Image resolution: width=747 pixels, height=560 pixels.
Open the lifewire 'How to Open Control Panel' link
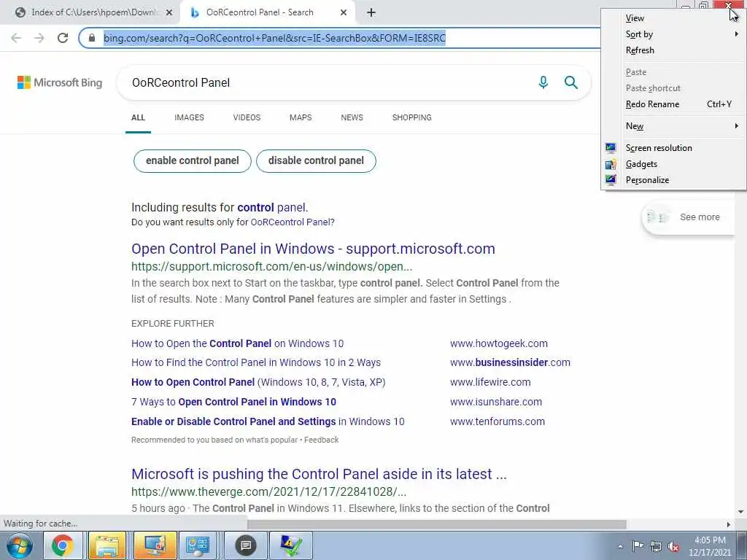point(258,382)
